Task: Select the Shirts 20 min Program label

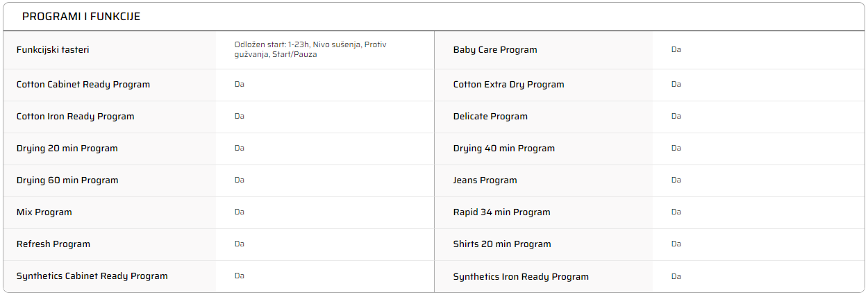Action: coord(502,244)
